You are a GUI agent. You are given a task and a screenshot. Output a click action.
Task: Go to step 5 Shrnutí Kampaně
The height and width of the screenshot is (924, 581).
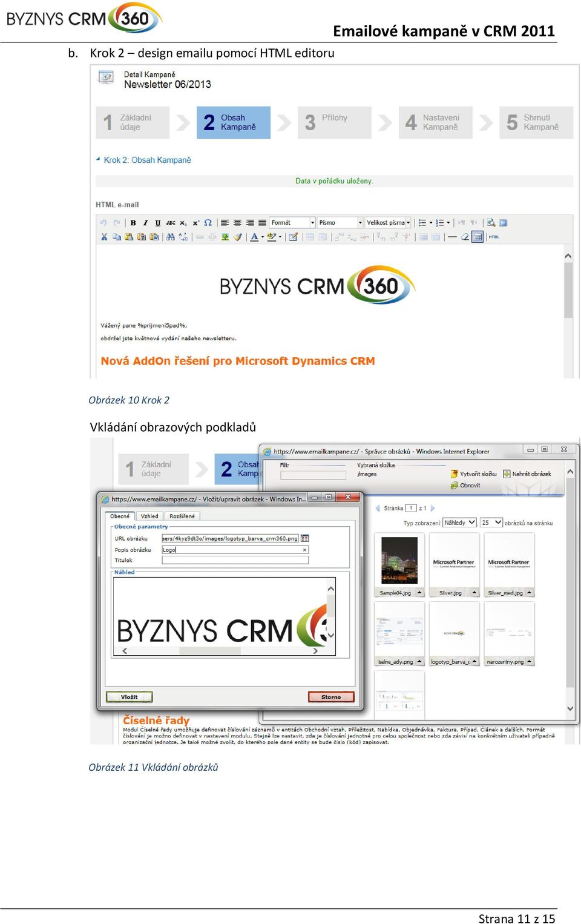click(536, 122)
